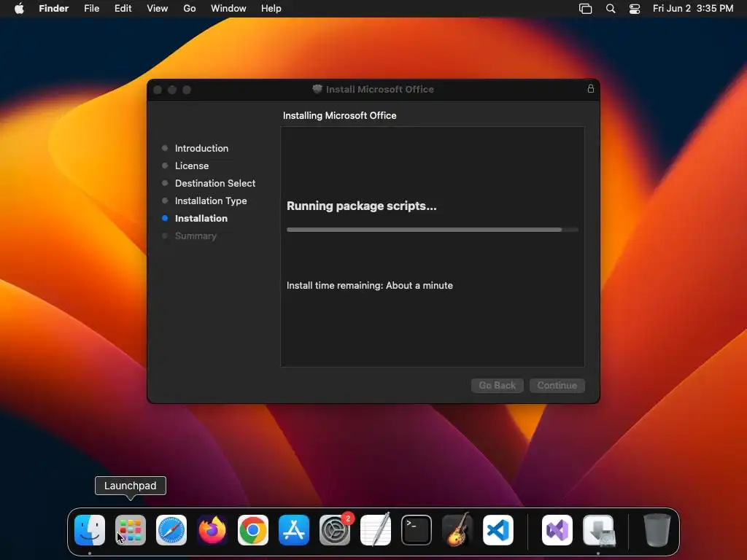Image resolution: width=747 pixels, height=560 pixels.
Task: Open Finder from the Dock
Action: pos(90,529)
